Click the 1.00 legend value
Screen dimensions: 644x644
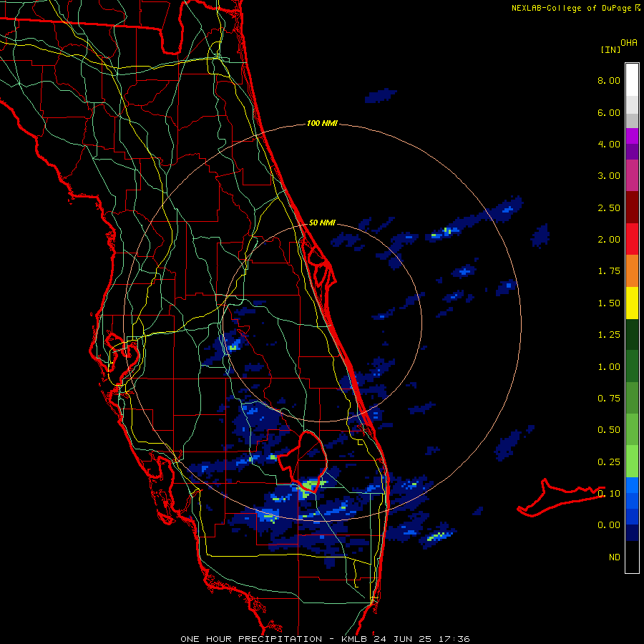pyautogui.click(x=609, y=367)
